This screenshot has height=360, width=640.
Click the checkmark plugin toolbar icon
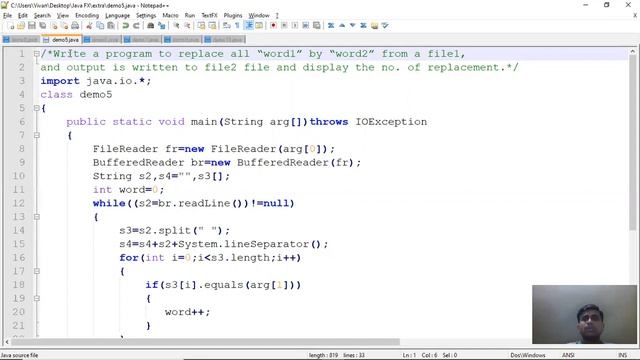385,26
